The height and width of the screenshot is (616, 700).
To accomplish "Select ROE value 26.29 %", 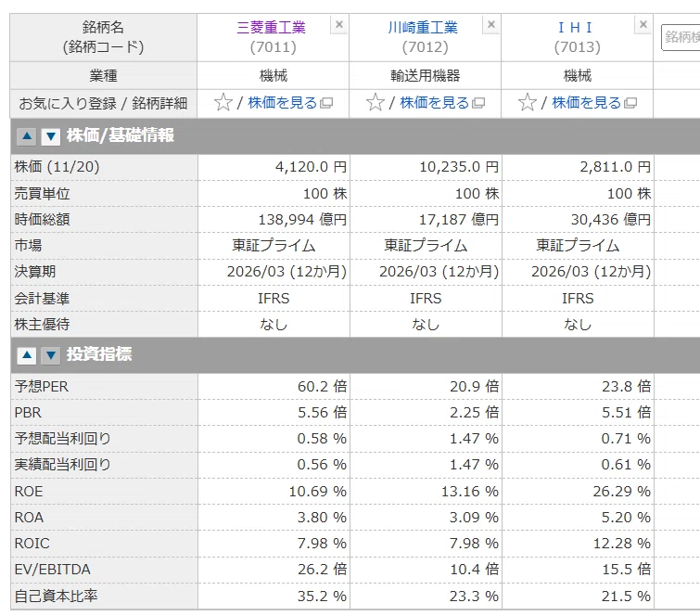I will (x=622, y=492).
